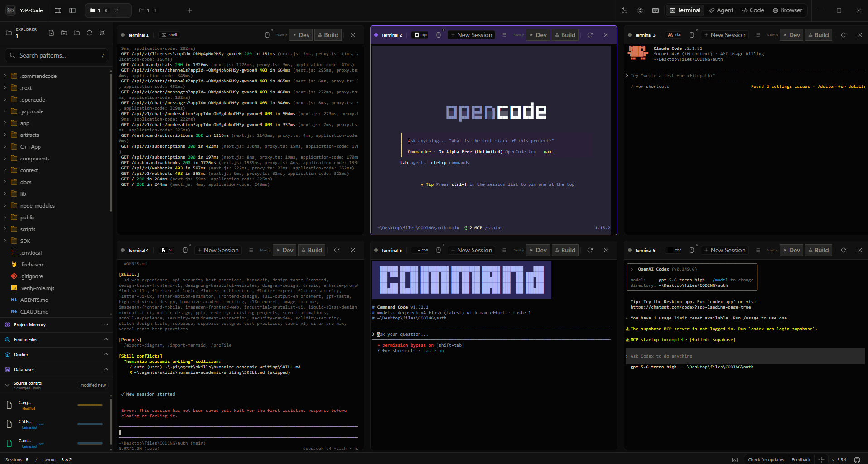Open the AGENTS.md file
The height and width of the screenshot is (464, 868).
pyautogui.click(x=34, y=300)
